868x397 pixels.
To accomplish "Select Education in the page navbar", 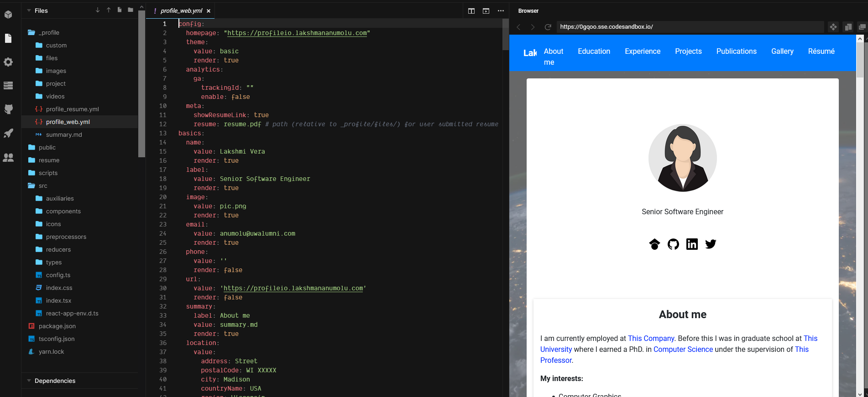I will pos(594,51).
